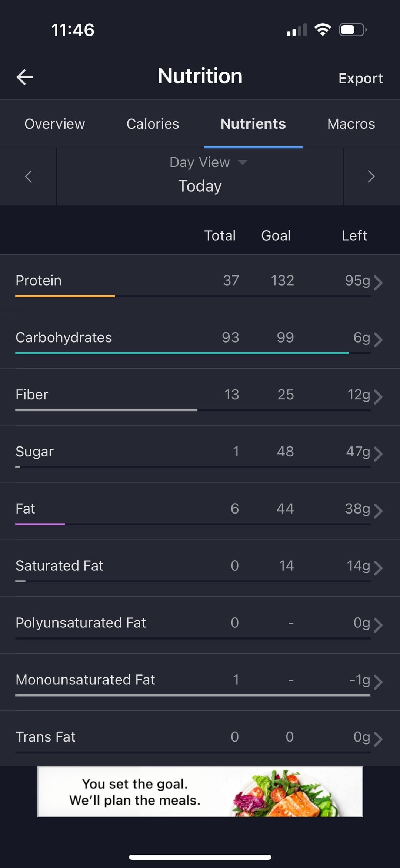The width and height of the screenshot is (400, 868).
Task: Expand Polyunsaturated Fat row chevron
Action: [378, 625]
